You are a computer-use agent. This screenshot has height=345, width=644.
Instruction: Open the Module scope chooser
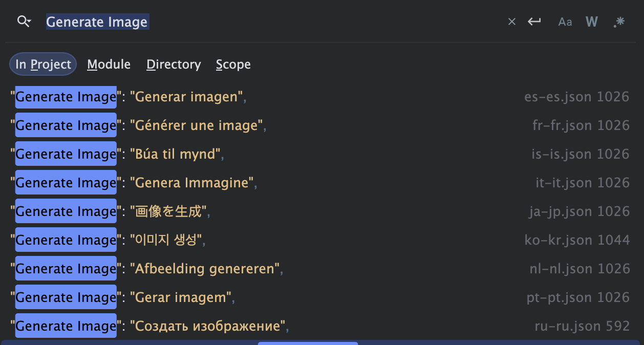click(x=109, y=64)
